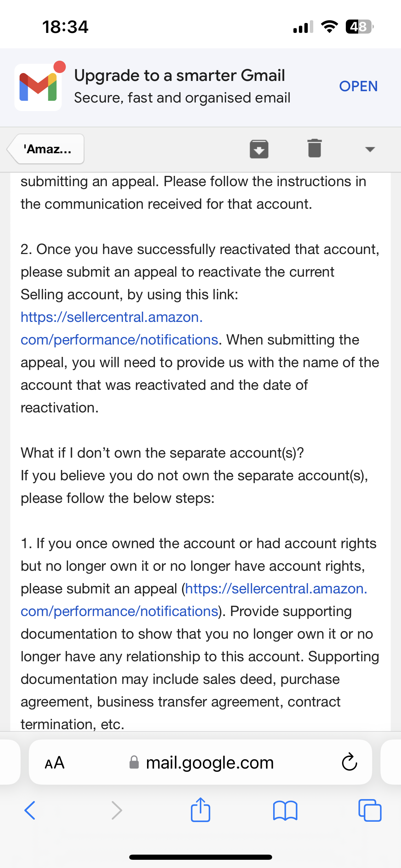Screen dimensions: 401x868
Task: Tap the battery indicator in status bar
Action: point(360,26)
